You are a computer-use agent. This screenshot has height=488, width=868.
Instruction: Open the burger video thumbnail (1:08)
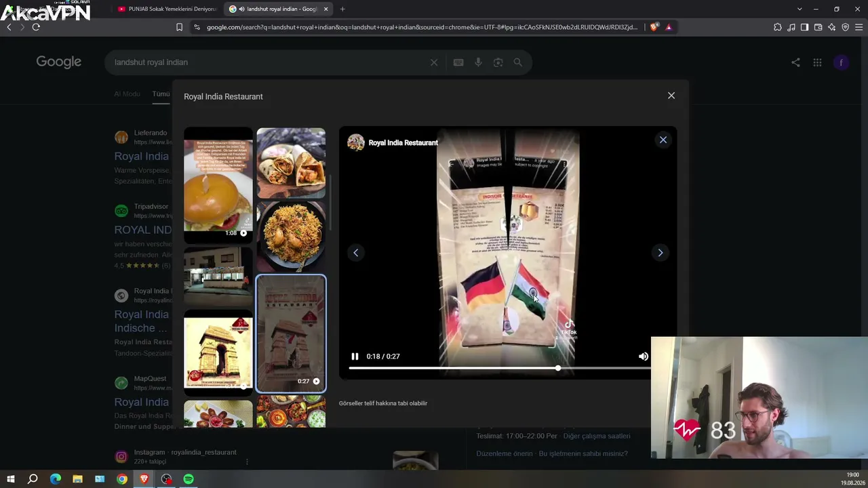pyautogui.click(x=218, y=185)
